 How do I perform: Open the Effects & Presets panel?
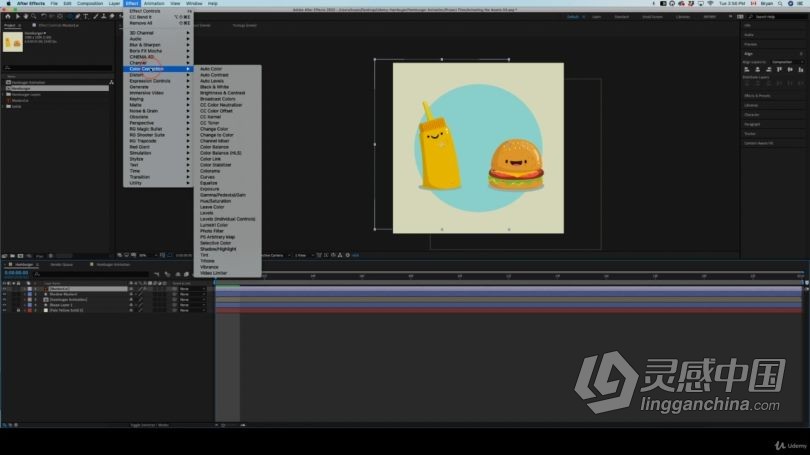click(757, 96)
